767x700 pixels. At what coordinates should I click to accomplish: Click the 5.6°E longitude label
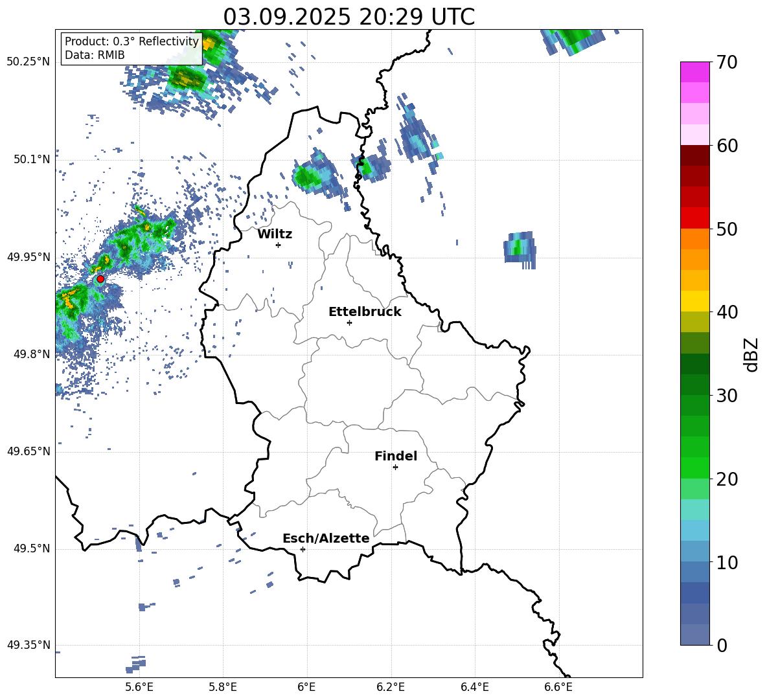coord(139,687)
